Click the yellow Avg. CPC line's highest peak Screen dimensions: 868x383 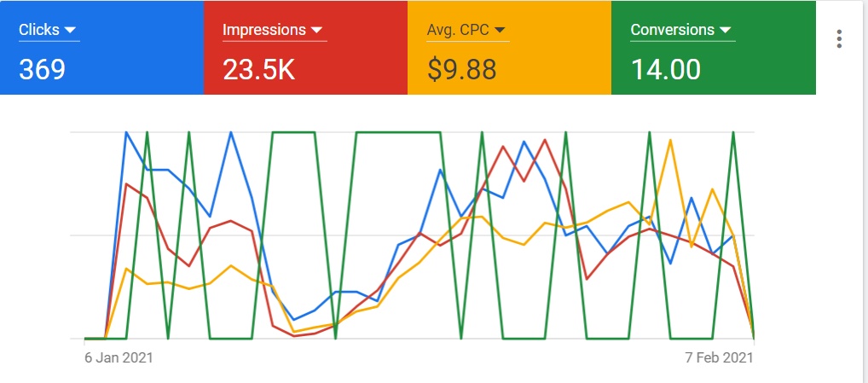click(x=670, y=140)
